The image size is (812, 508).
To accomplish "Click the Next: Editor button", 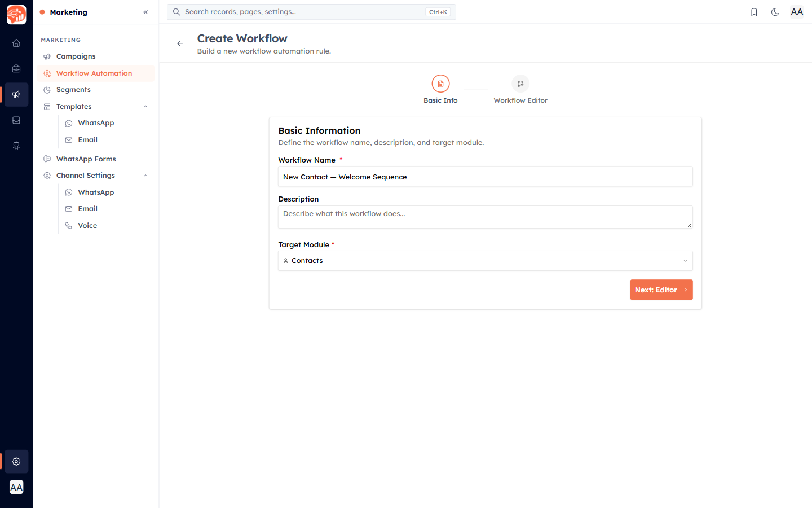I will [x=661, y=290].
